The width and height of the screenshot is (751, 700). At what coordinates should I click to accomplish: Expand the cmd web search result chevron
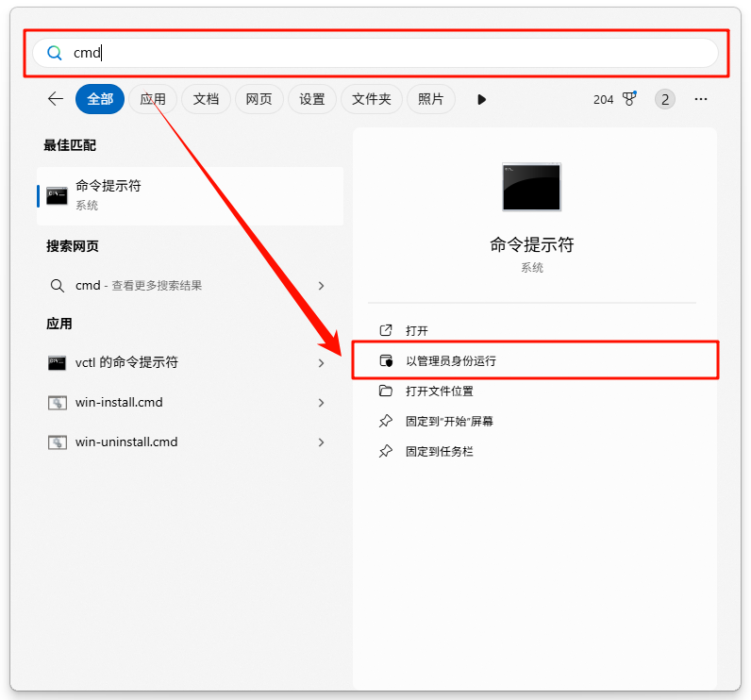click(x=321, y=286)
